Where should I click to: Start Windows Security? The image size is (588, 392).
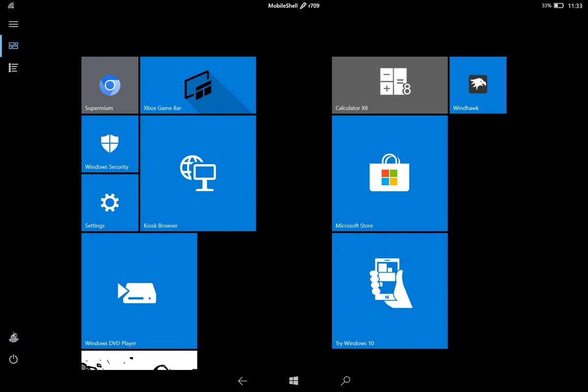[110, 144]
